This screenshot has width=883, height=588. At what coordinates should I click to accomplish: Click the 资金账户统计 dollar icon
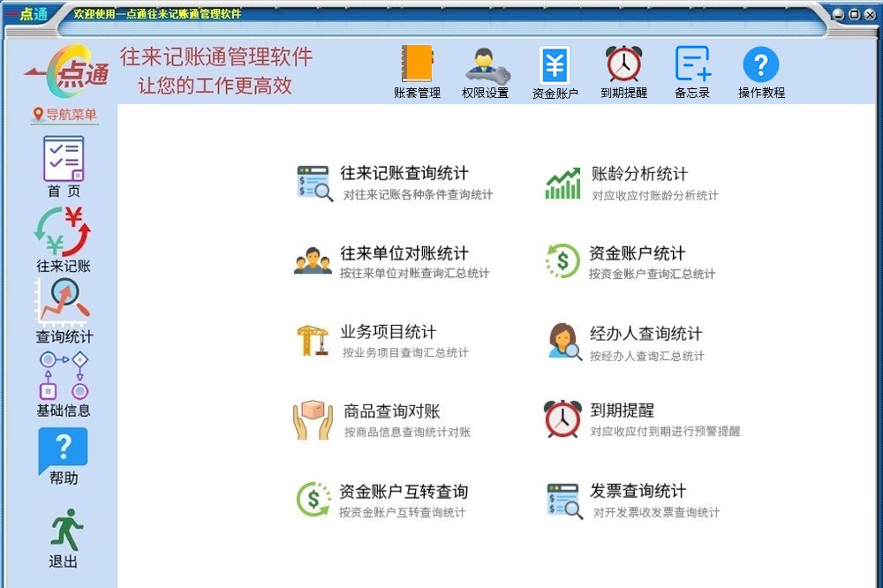(562, 260)
